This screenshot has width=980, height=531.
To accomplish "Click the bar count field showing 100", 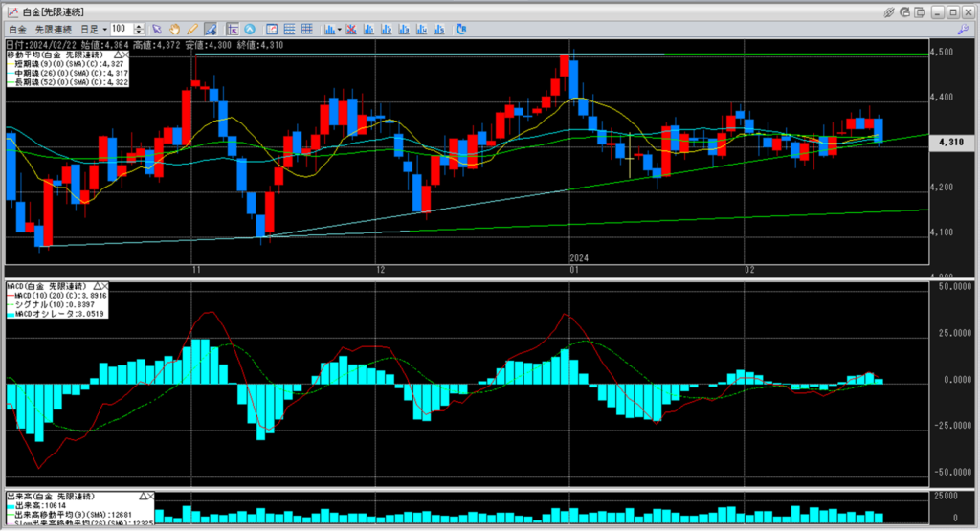I will pyautogui.click(x=122, y=29).
